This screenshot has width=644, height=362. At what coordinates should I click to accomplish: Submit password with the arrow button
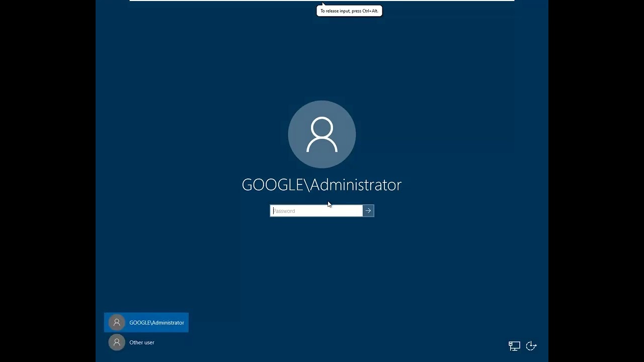click(x=368, y=211)
